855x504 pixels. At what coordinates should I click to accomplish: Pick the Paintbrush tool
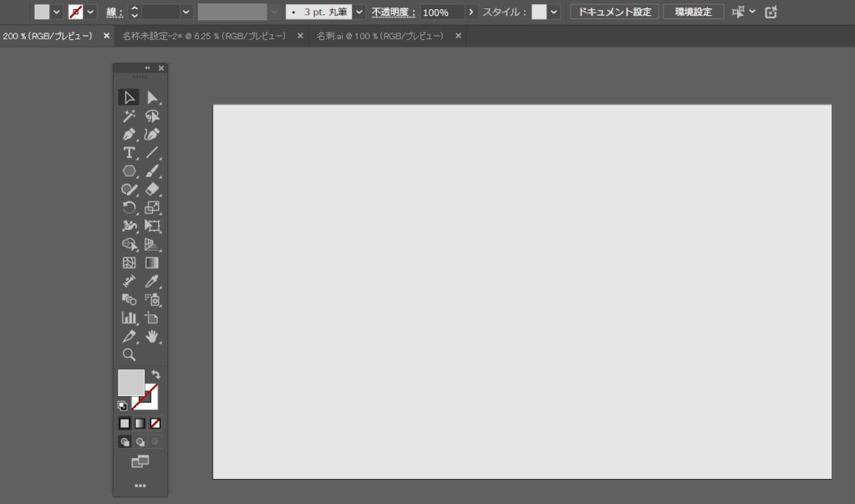(152, 171)
